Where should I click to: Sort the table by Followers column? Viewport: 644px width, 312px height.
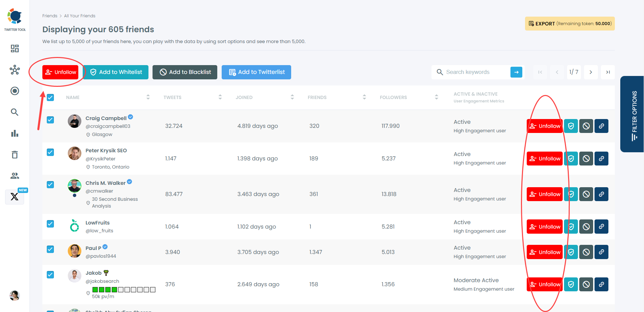437,97
